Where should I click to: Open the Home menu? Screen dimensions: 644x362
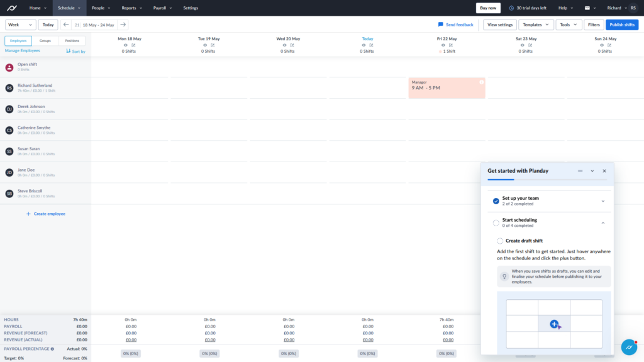click(x=38, y=8)
